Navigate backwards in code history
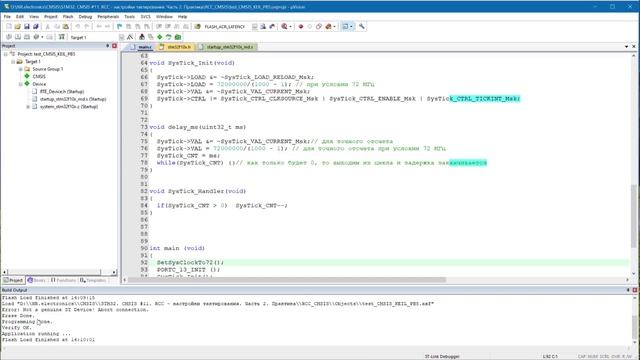Viewport: 640px width, 360px height. pos(99,27)
